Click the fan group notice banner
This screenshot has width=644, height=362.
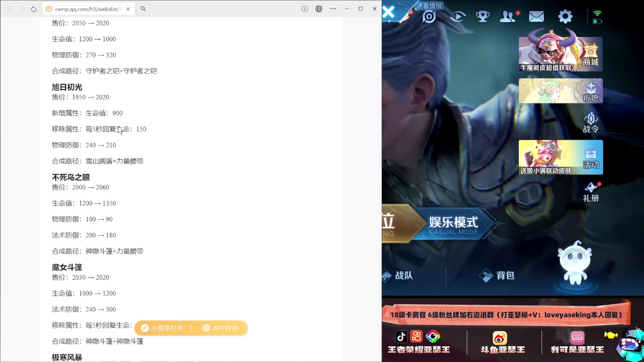[506, 314]
